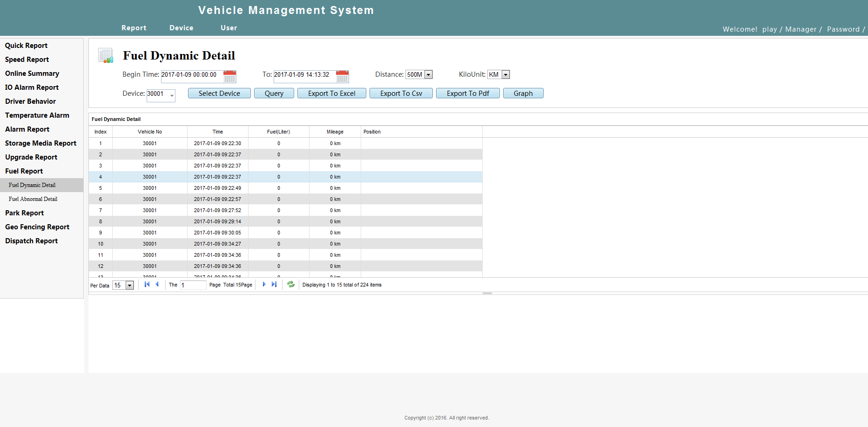Go to previous page of results

157,284
